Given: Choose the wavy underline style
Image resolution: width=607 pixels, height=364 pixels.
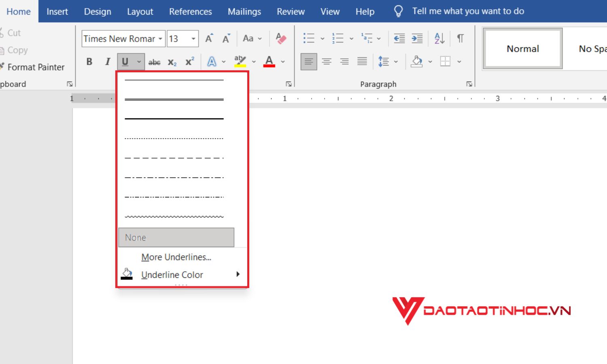Looking at the screenshot, I should (x=174, y=216).
